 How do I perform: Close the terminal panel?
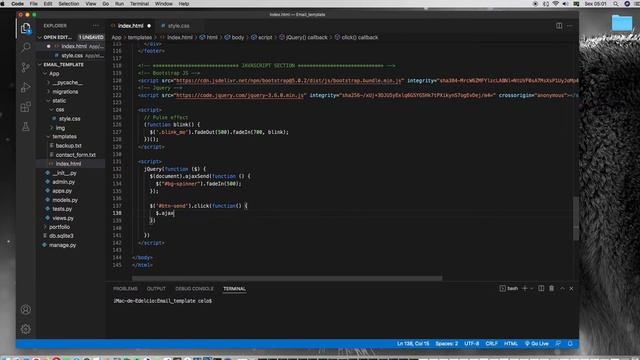(571, 289)
